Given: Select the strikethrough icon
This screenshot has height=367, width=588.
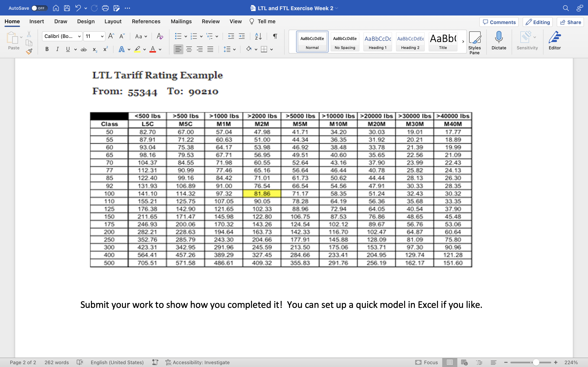Looking at the screenshot, I should coord(84,49).
